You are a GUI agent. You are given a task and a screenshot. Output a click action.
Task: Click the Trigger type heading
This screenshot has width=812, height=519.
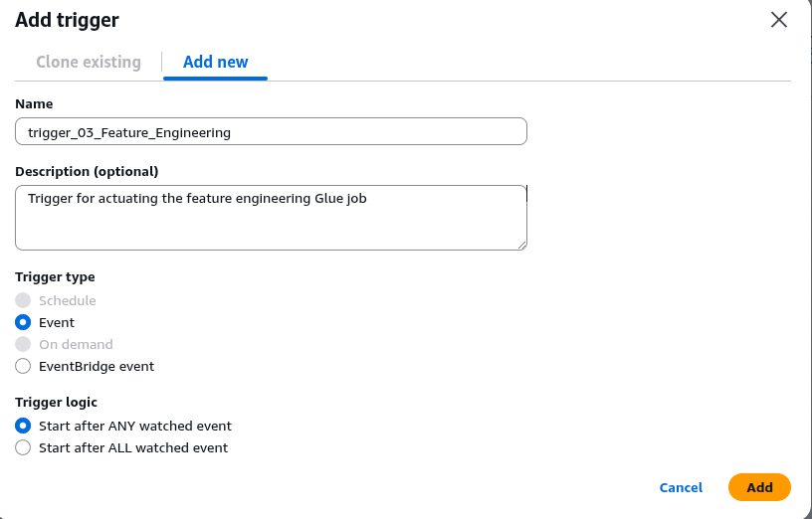55,276
